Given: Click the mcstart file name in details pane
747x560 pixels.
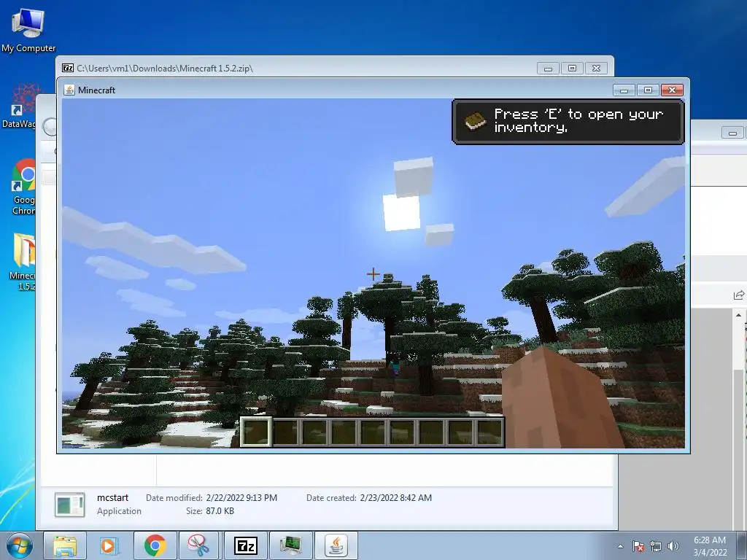Looking at the screenshot, I should (112, 497).
